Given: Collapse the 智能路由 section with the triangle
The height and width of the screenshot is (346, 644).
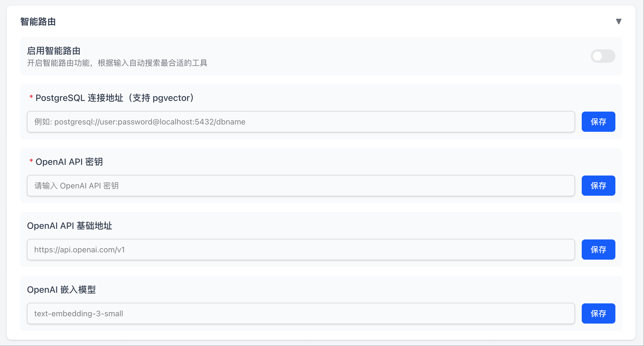Looking at the screenshot, I should point(618,22).
